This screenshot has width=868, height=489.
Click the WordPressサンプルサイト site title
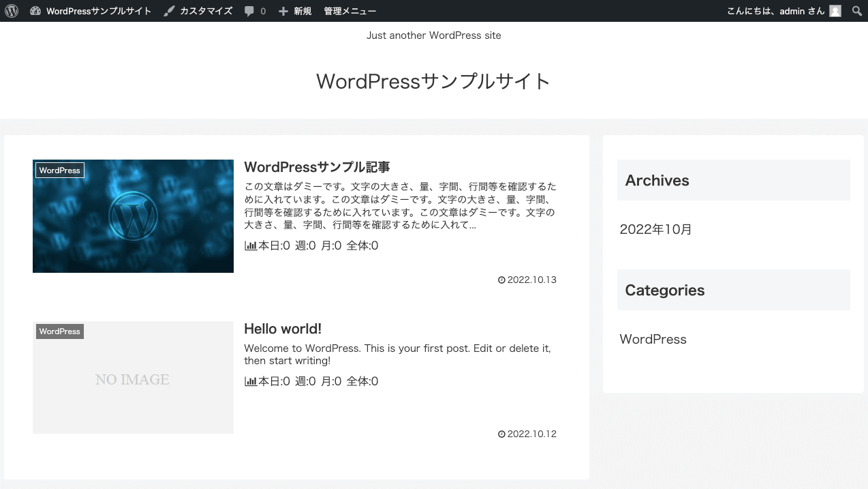[x=433, y=81]
